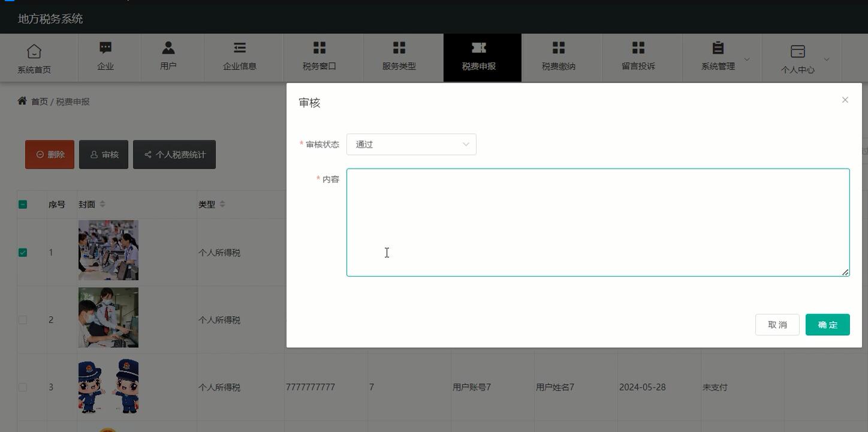Open the 税费缴纳 menu item
The width and height of the screenshot is (868, 432).
(558, 58)
